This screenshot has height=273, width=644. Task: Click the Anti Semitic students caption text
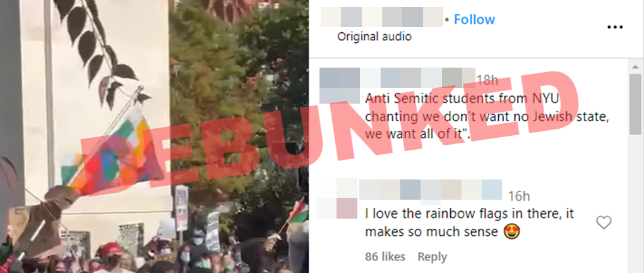coord(487,116)
